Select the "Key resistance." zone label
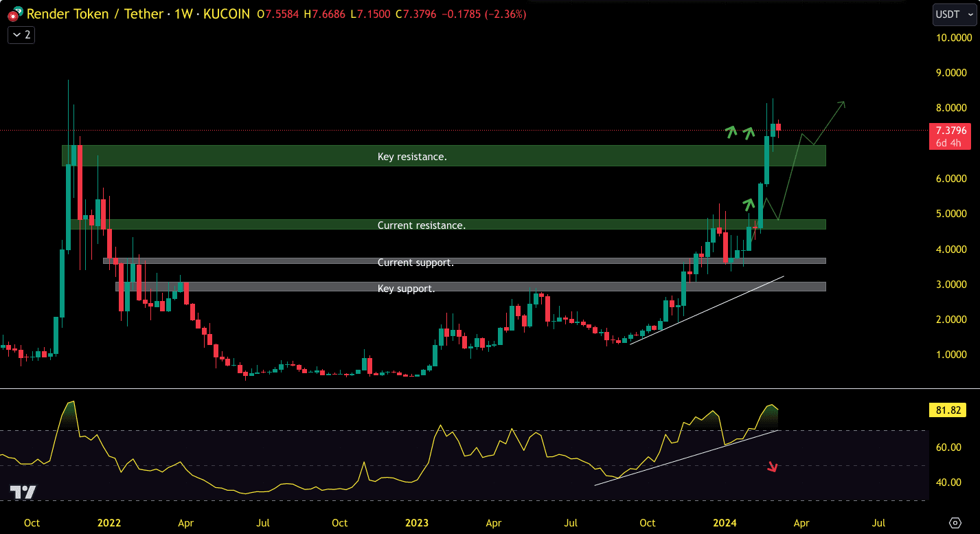The height and width of the screenshot is (534, 980). coord(412,157)
